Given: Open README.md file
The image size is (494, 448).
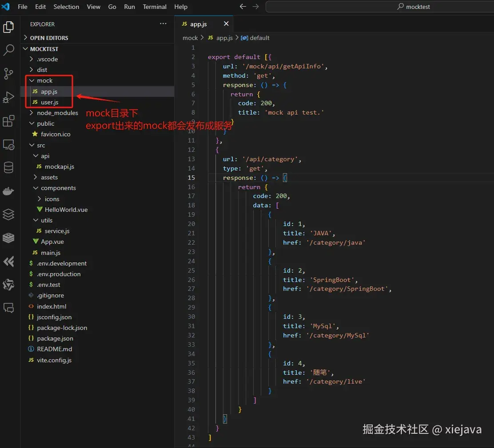Looking at the screenshot, I should (97, 349).
